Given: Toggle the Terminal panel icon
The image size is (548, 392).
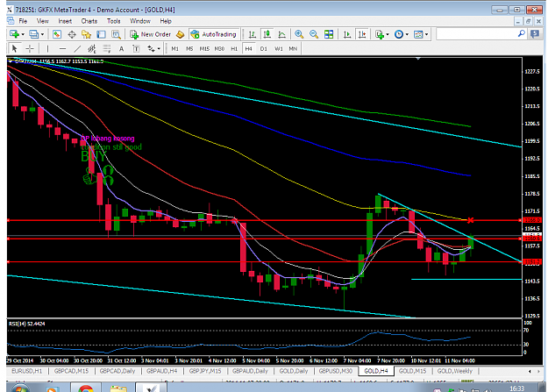Looking at the screenshot, I should (x=102, y=34).
